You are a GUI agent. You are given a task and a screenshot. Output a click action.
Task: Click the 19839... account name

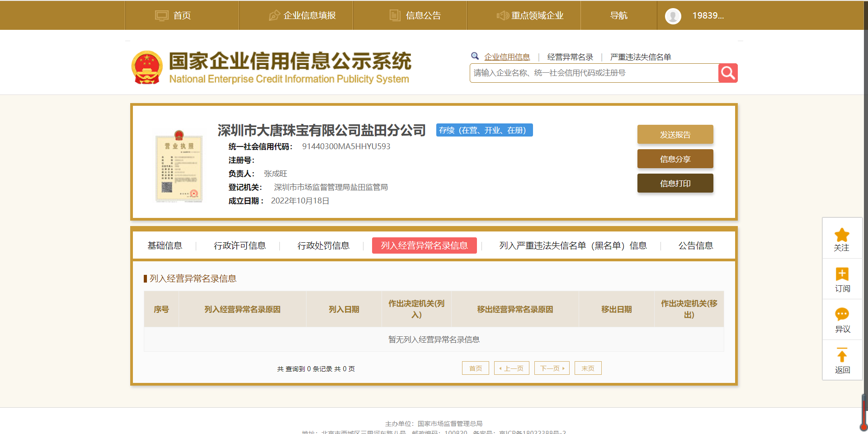(x=708, y=15)
